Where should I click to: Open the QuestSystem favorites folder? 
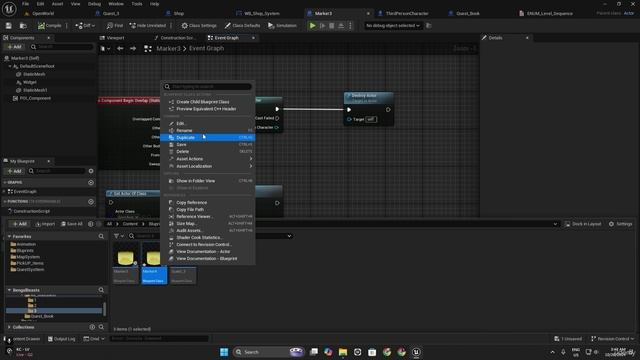pos(30,270)
